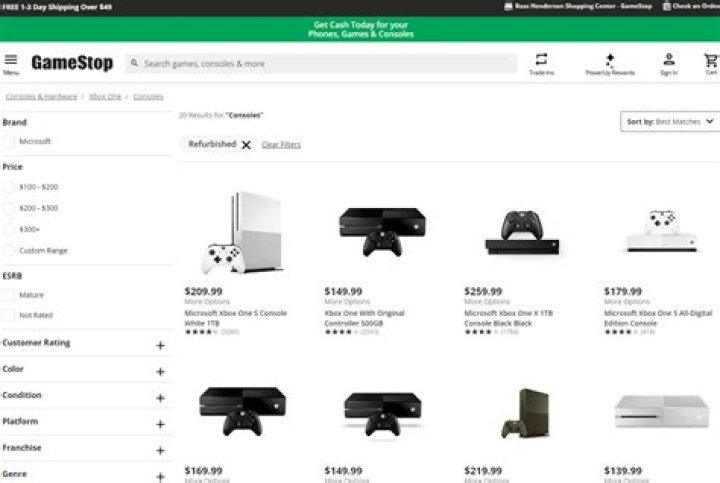The image size is (720, 483).
Task: Click Consoles & Hardware breadcrumb
Action: click(x=41, y=96)
